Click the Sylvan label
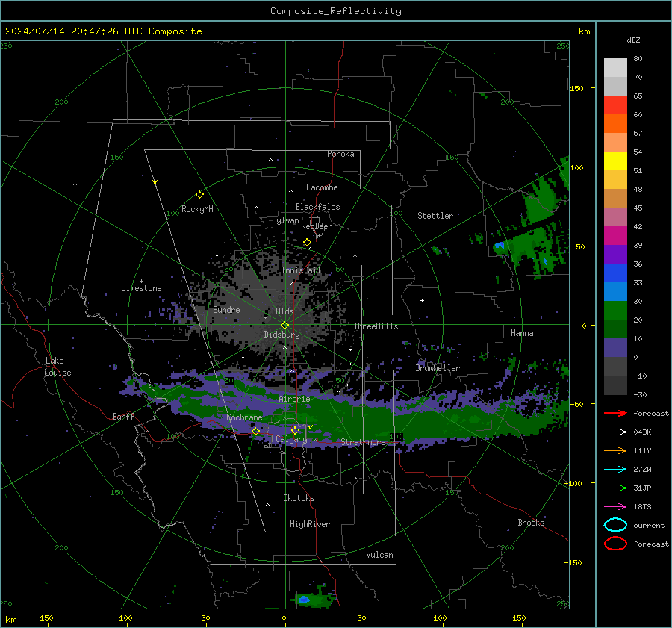The height and width of the screenshot is (628, 672). [285, 220]
